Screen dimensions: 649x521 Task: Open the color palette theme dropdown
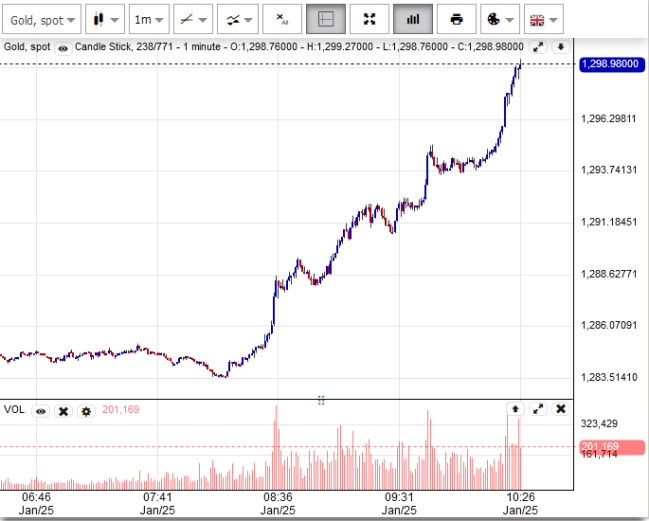[500, 19]
